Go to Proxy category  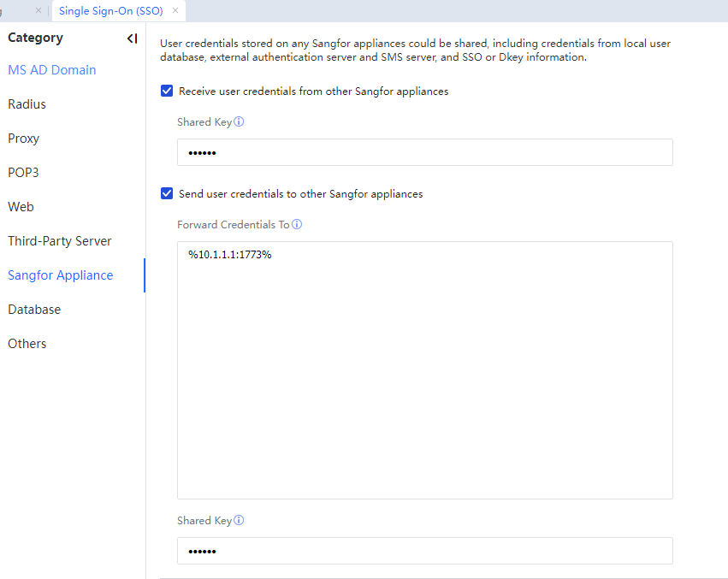[x=24, y=139]
